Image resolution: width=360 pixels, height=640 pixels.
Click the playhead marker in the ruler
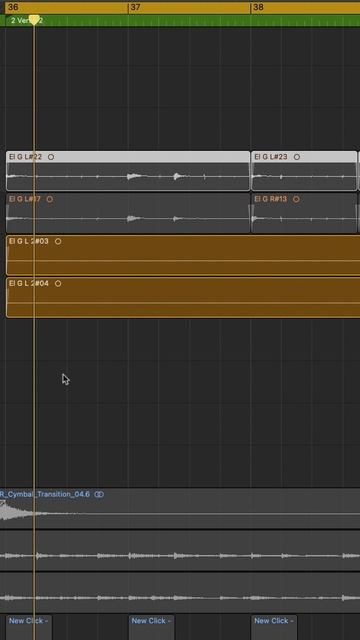coord(34,20)
